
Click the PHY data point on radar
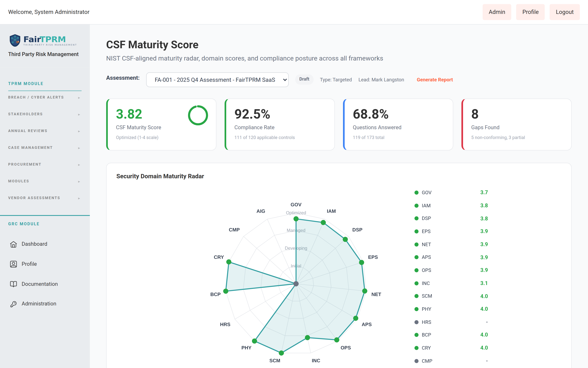click(255, 341)
